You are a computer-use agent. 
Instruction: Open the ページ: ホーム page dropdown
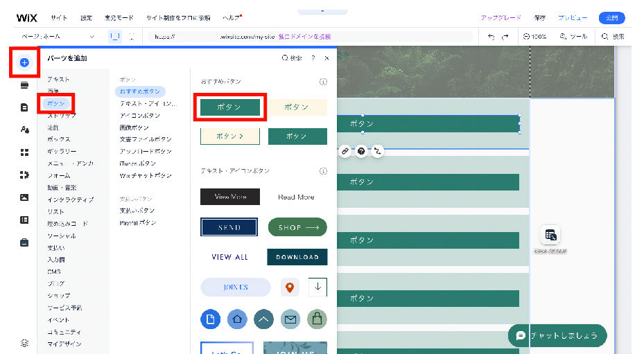click(58, 37)
